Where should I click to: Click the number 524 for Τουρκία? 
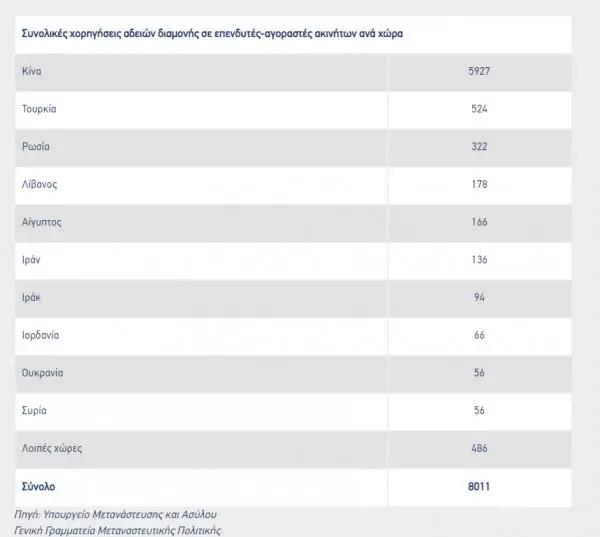tap(479, 109)
